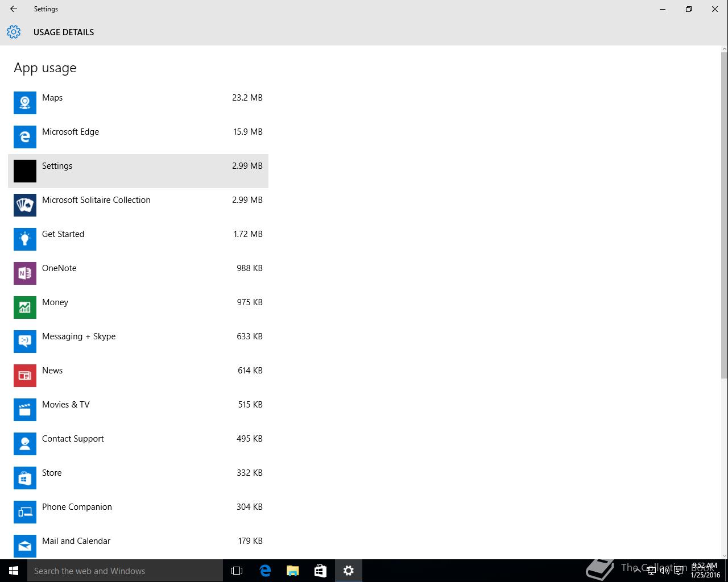Click the Store label in the list
The height and width of the screenshot is (582, 728).
click(52, 473)
